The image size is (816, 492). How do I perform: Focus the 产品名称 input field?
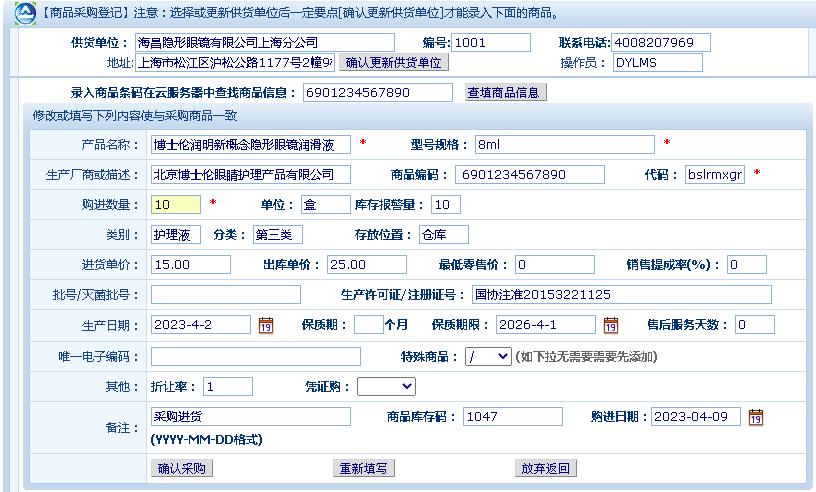251,145
